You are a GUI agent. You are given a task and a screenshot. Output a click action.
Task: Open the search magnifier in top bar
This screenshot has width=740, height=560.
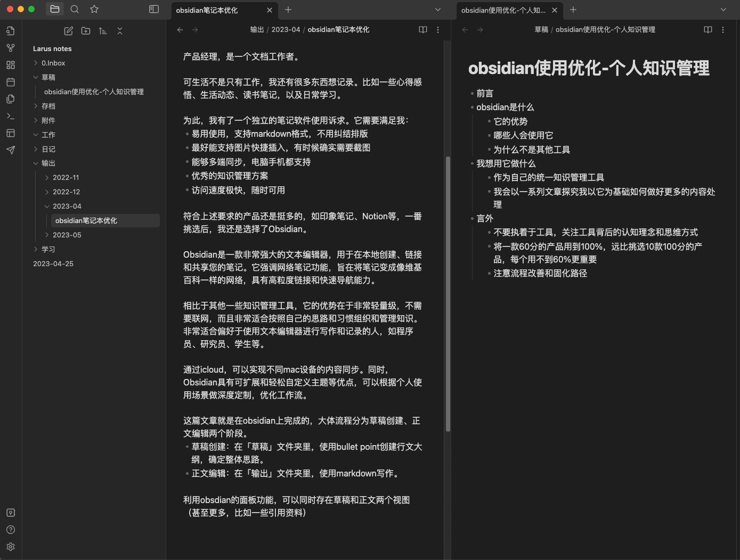coord(75,9)
